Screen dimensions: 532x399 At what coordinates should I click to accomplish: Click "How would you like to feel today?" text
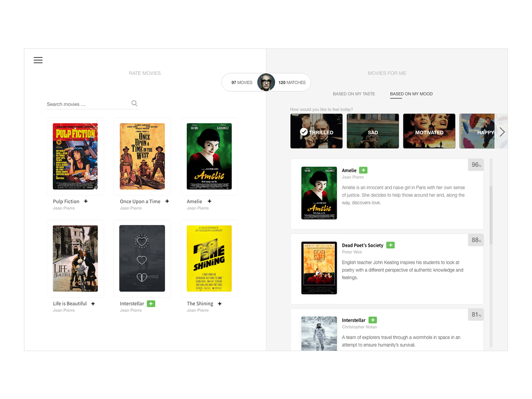tap(321, 110)
